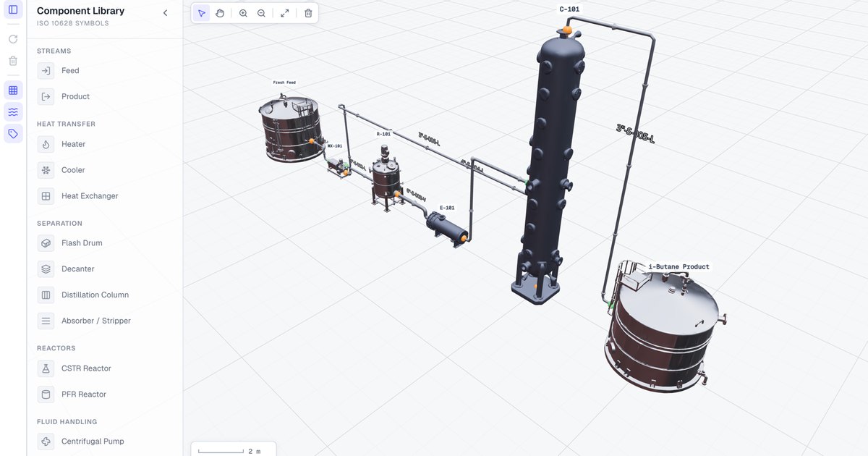Toggle the flow waves display button
This screenshot has height=456, width=868.
pyautogui.click(x=13, y=111)
